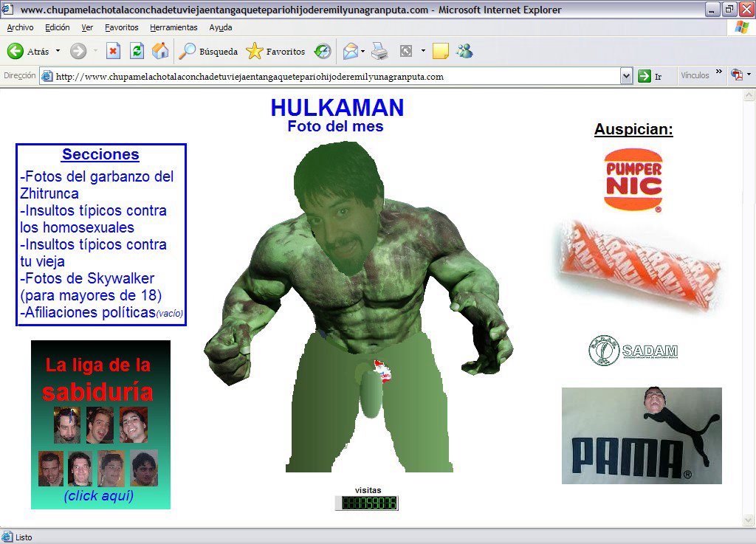The image size is (756, 544).
Task: Click the status bar page icon
Action: click(7, 537)
